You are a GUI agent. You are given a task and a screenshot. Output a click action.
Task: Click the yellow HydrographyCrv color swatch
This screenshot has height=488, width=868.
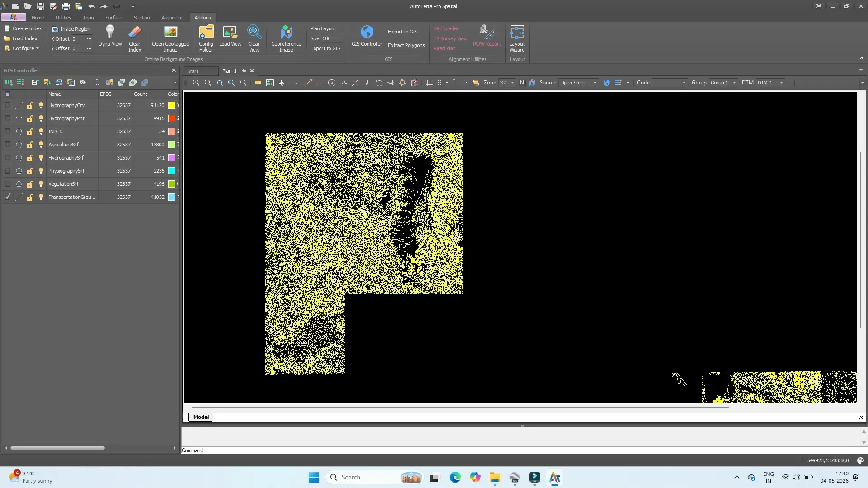(x=172, y=105)
